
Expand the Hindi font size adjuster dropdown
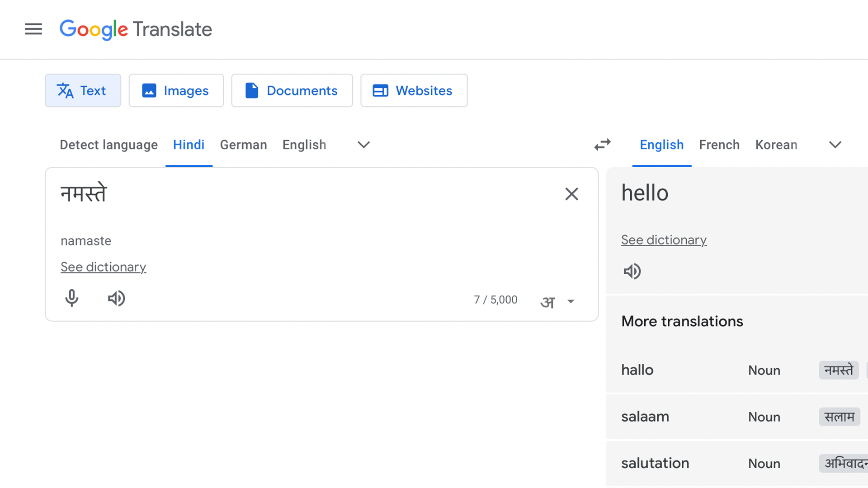571,301
